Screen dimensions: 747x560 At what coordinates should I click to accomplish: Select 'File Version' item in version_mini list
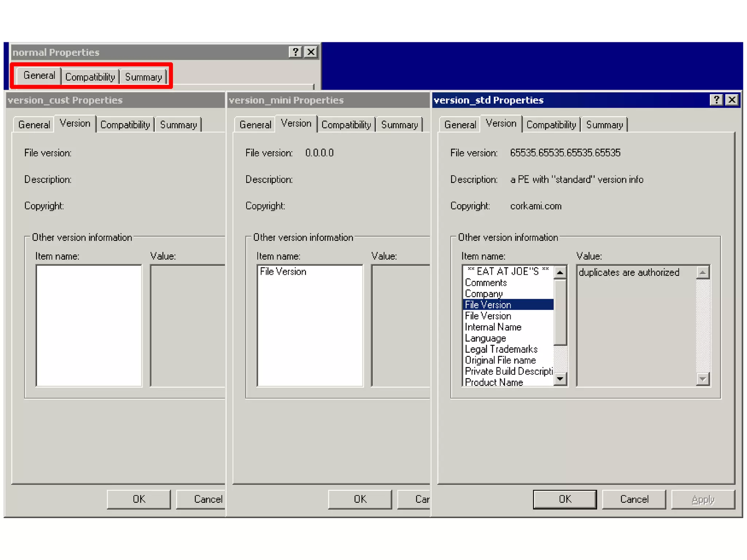[283, 271]
